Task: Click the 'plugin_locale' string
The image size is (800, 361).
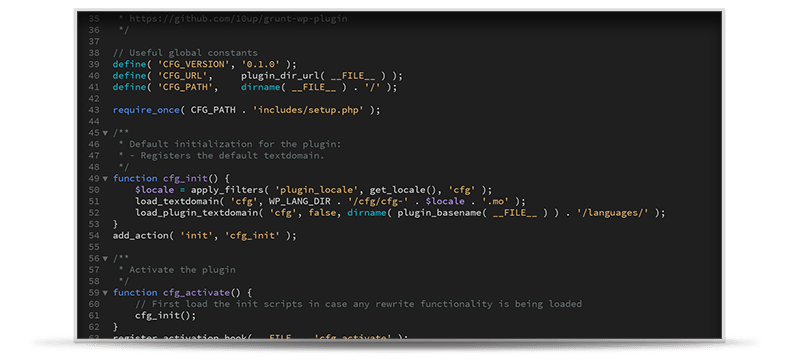Action: 316,190
